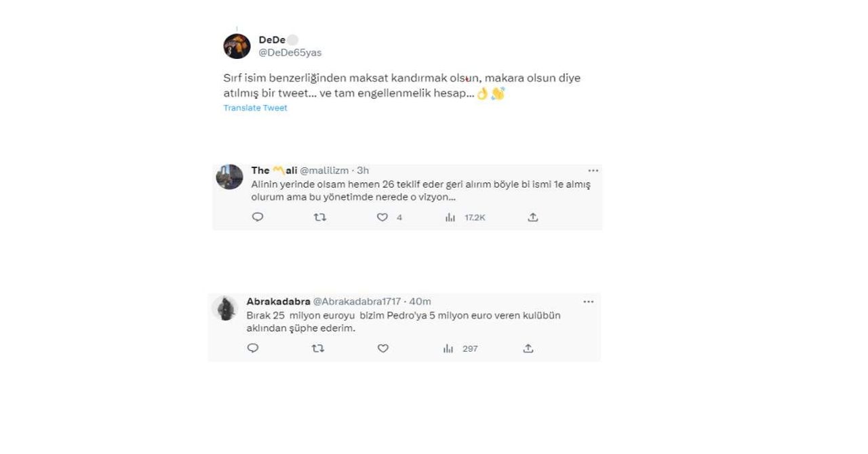Open more options on The Mali's tweet
The image size is (868, 454).
click(x=593, y=171)
